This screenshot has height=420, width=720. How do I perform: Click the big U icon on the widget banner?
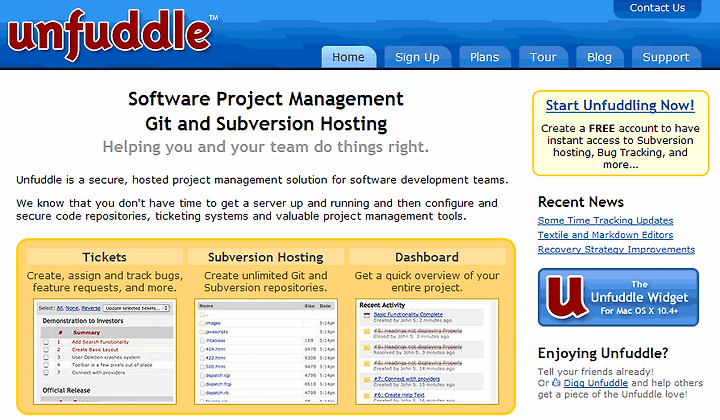coord(566,297)
